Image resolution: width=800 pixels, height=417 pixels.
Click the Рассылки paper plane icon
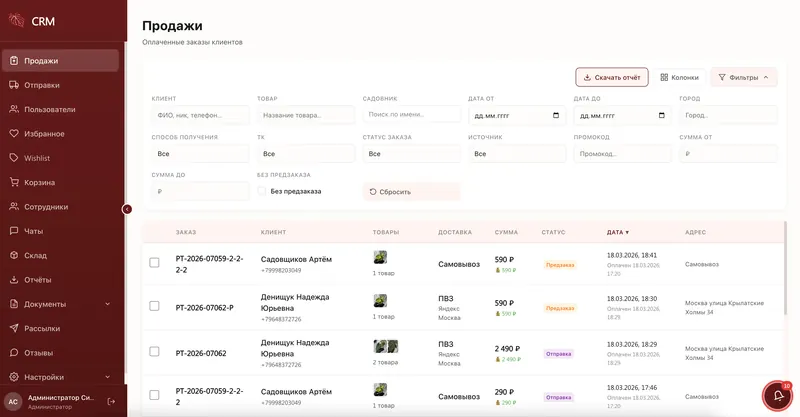tap(14, 328)
